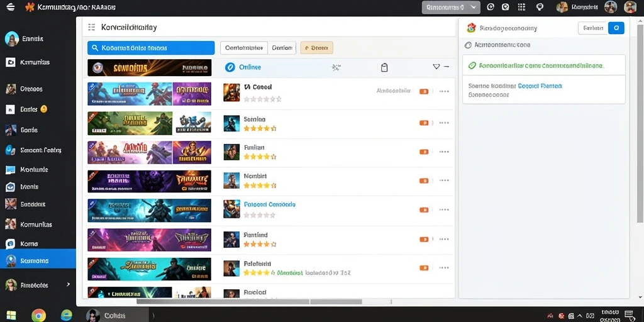The width and height of the screenshot is (644, 322).
Task: Click the minus icon in the Online header row
Action: [x=447, y=67]
